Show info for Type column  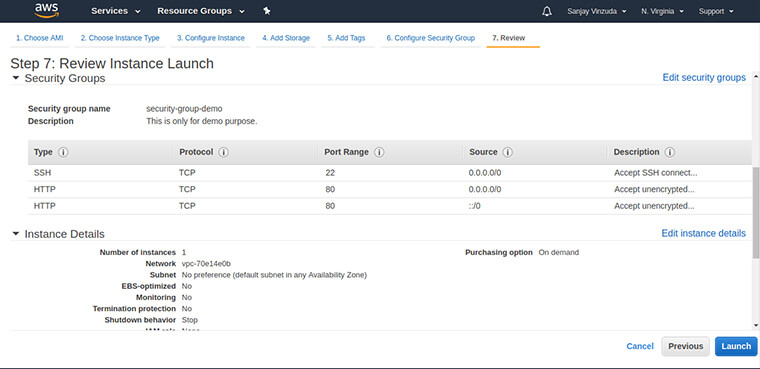(x=63, y=152)
